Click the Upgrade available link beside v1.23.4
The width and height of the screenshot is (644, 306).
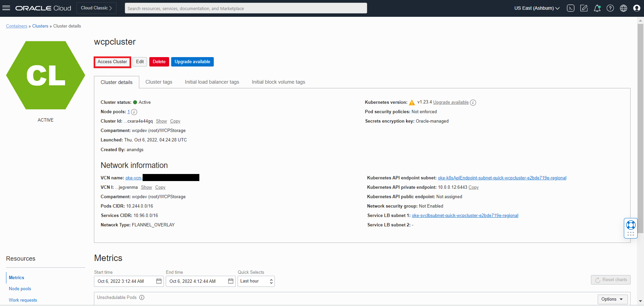(x=451, y=102)
